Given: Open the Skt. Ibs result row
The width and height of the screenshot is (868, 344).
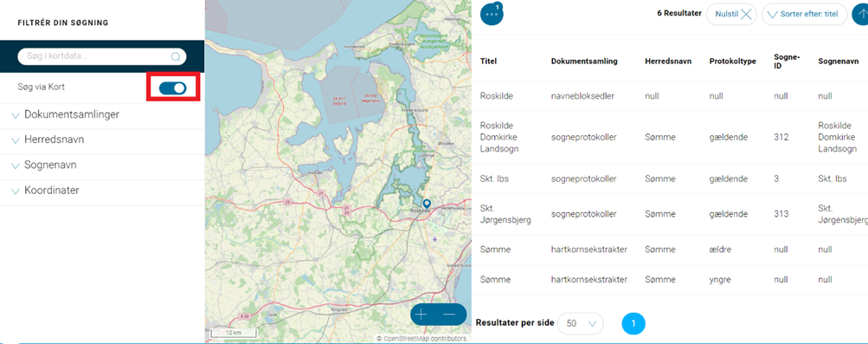Looking at the screenshot, I should [669, 178].
